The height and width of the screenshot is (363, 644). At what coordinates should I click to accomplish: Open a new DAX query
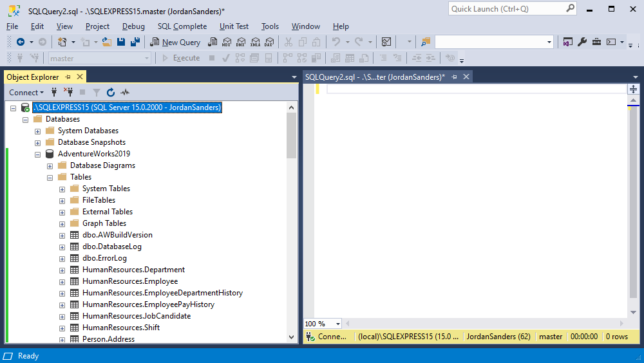click(x=269, y=42)
